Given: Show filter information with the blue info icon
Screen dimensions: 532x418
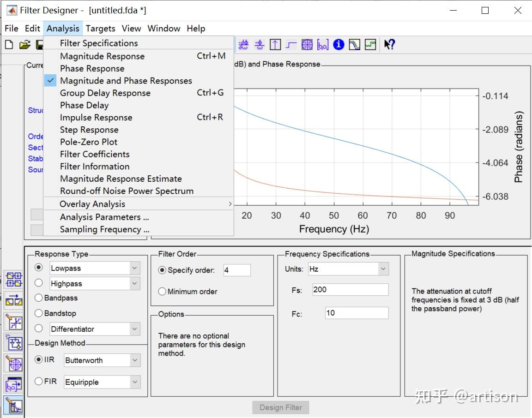Looking at the screenshot, I should [x=339, y=44].
